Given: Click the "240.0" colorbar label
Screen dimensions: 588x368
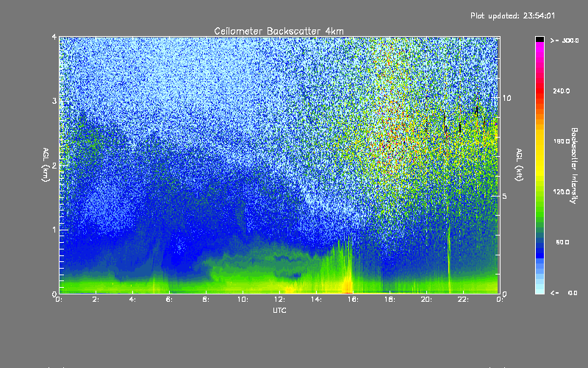Looking at the screenshot, I should 562,91.
